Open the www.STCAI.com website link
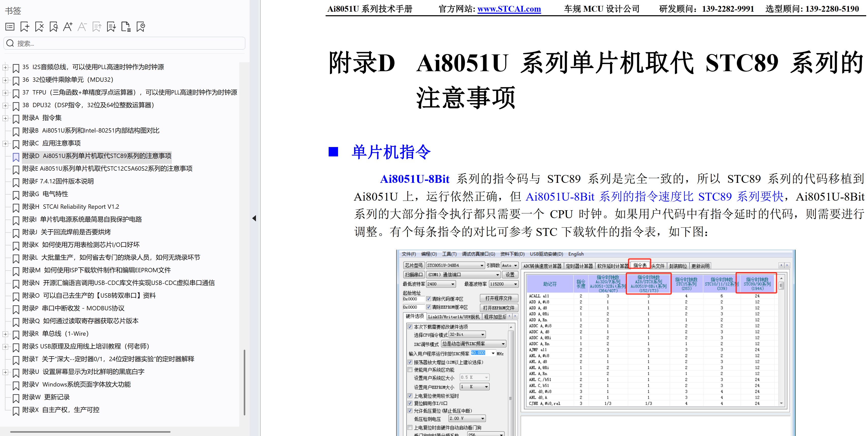The width and height of the screenshot is (868, 436). pyautogui.click(x=509, y=9)
